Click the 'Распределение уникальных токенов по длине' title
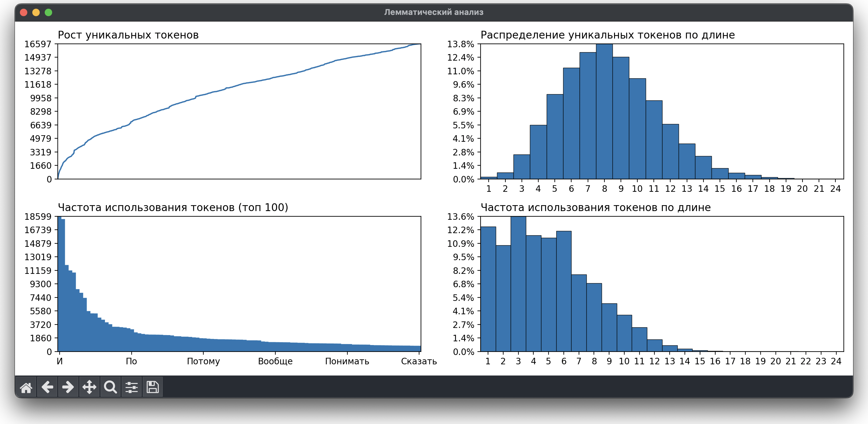 [x=607, y=35]
